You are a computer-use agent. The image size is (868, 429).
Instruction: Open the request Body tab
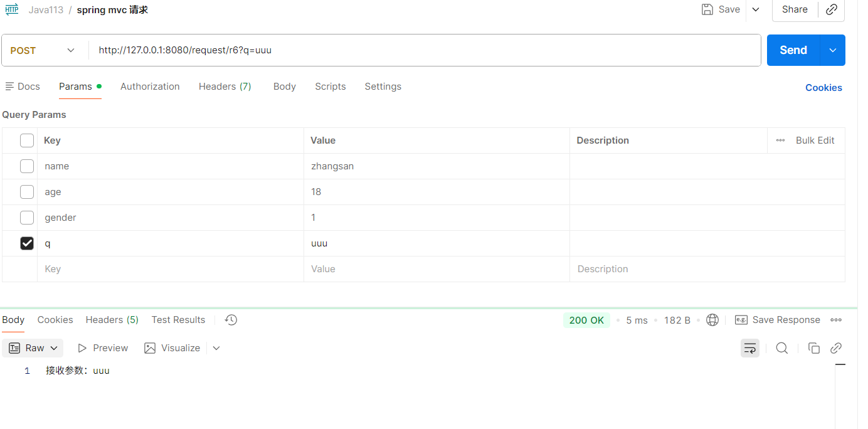pos(285,87)
